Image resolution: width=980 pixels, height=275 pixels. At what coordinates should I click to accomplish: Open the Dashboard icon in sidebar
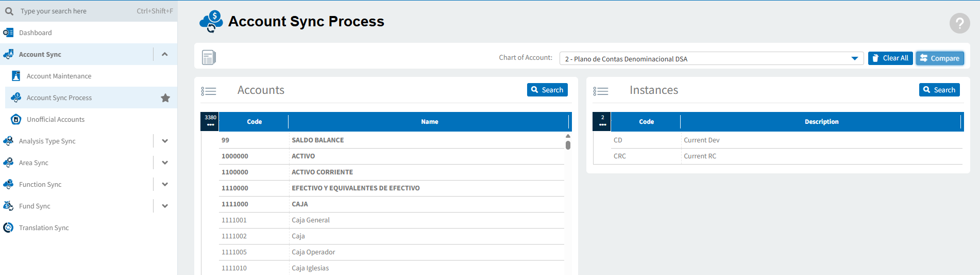click(x=8, y=33)
